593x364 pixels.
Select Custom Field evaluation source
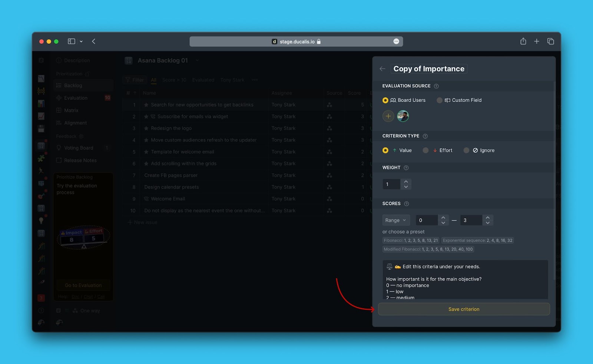[x=459, y=100]
